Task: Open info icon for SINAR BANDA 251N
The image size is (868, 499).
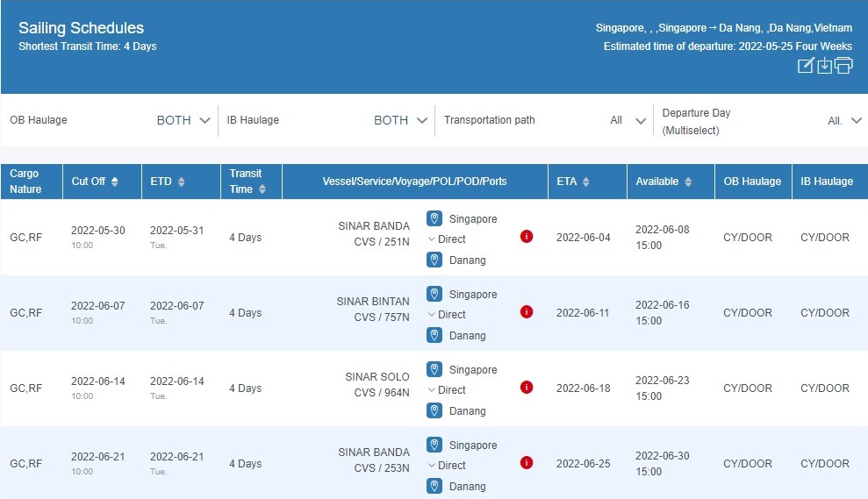Action: 527,236
